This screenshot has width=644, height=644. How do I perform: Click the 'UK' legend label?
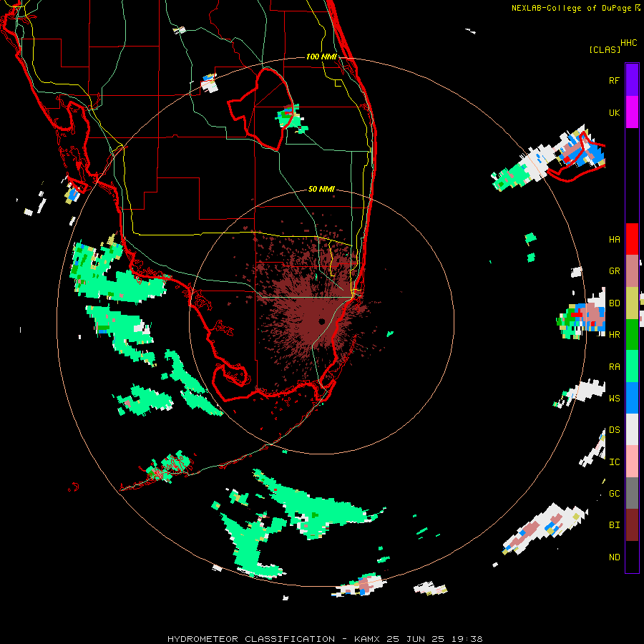click(x=614, y=112)
